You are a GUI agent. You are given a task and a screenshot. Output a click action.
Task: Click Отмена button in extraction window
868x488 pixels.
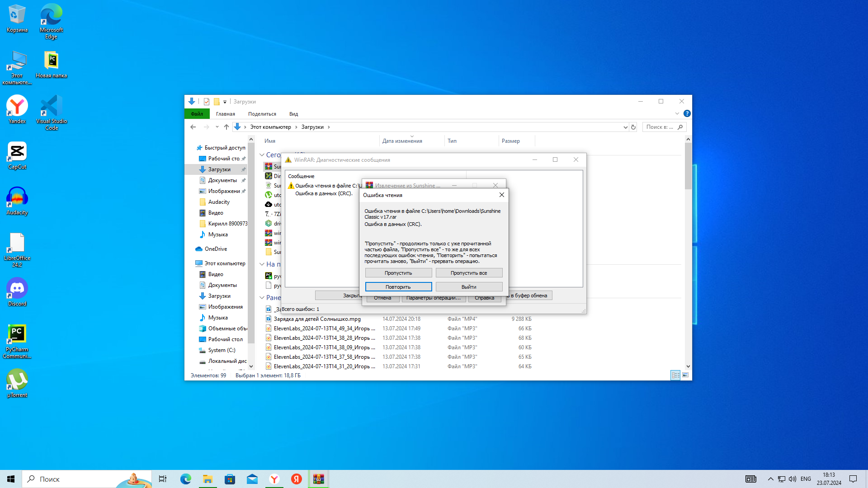[x=382, y=298]
